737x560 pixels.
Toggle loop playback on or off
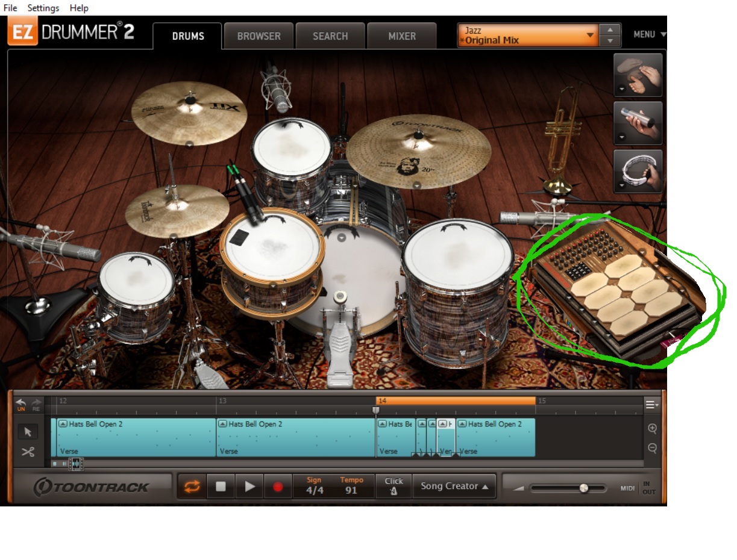(192, 487)
